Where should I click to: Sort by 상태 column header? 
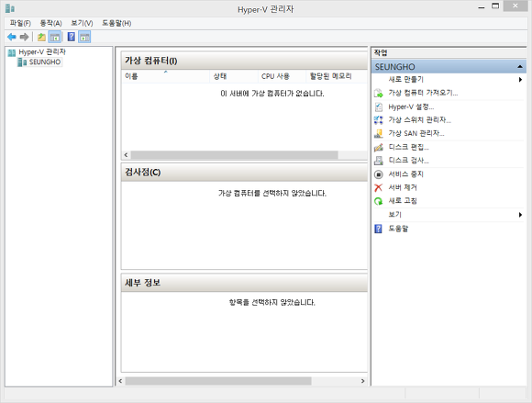(234, 76)
